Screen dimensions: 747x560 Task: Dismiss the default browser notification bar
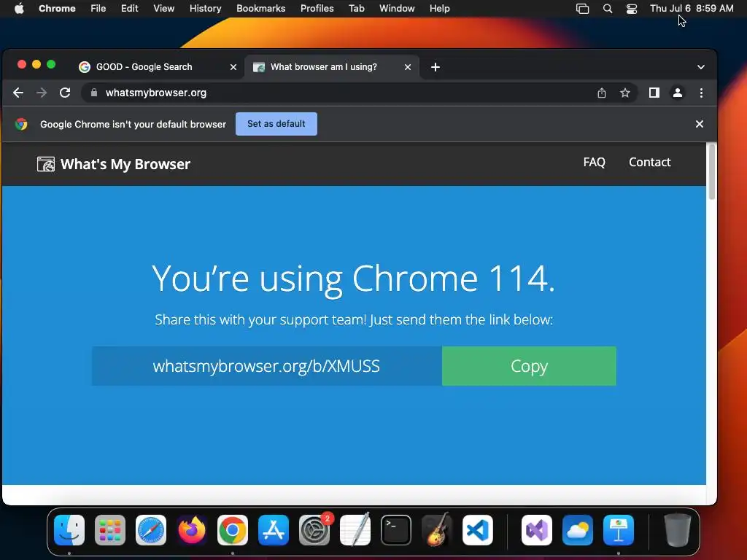tap(700, 124)
